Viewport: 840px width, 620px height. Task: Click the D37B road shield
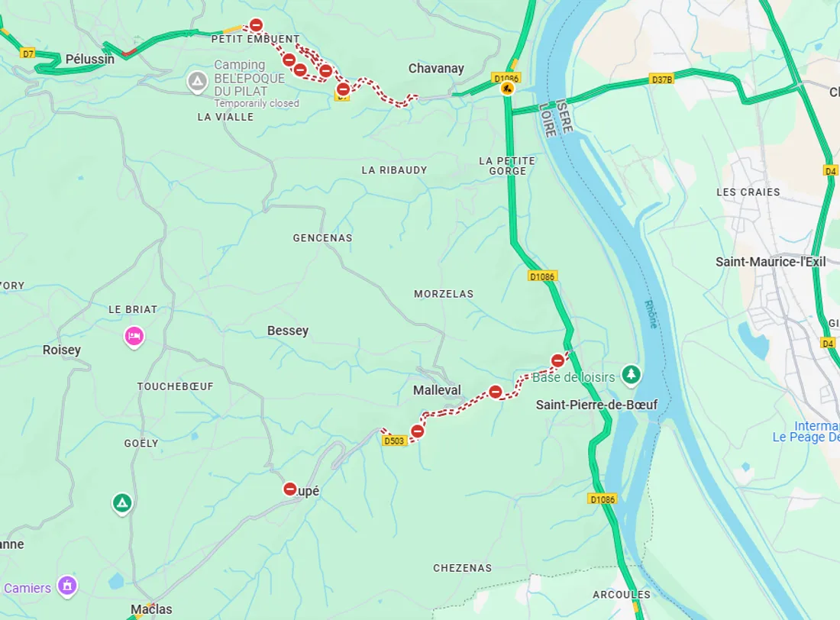(661, 79)
